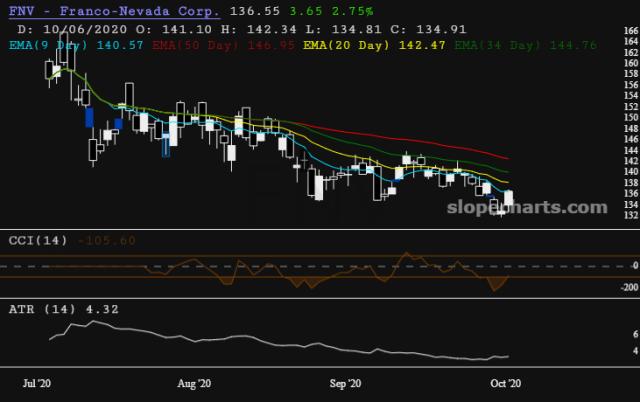The image size is (640, 402).
Task: Click the 6 level on ATR axis
Action: (634, 333)
